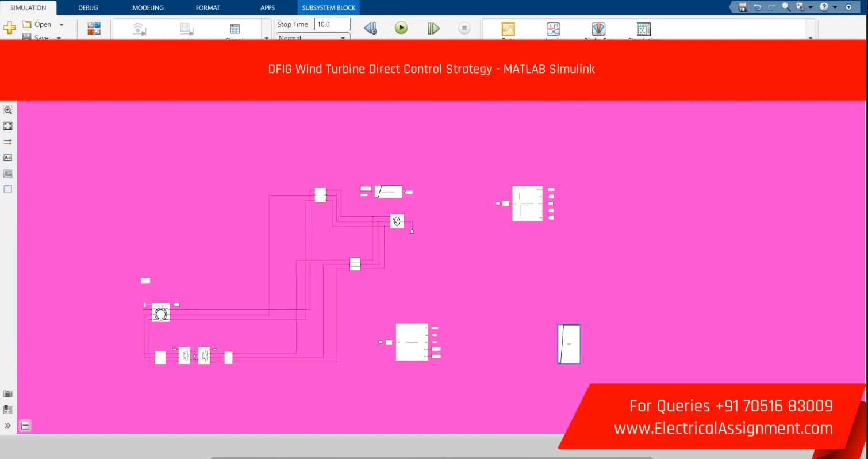
Task: Select the Image tool in the palette
Action: pyautogui.click(x=7, y=173)
